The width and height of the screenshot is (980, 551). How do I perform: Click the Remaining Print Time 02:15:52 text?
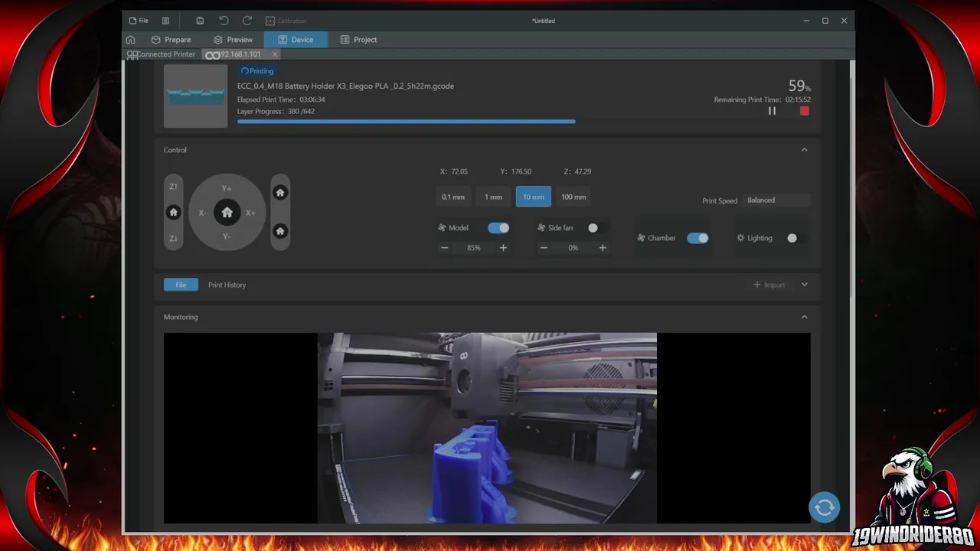tap(763, 99)
